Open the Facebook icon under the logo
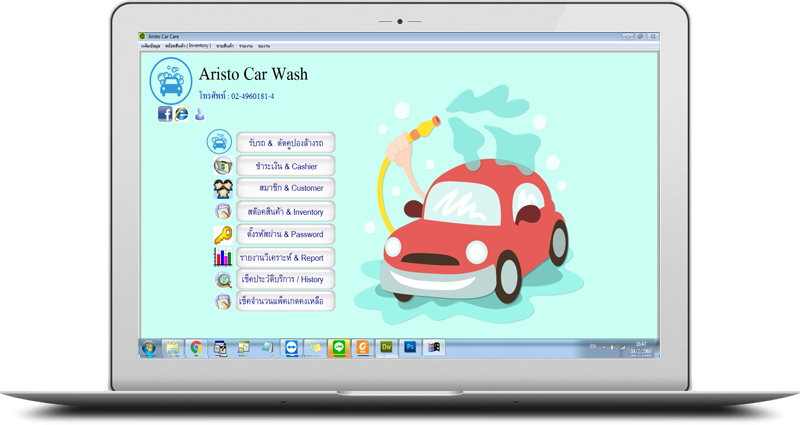 pyautogui.click(x=165, y=113)
